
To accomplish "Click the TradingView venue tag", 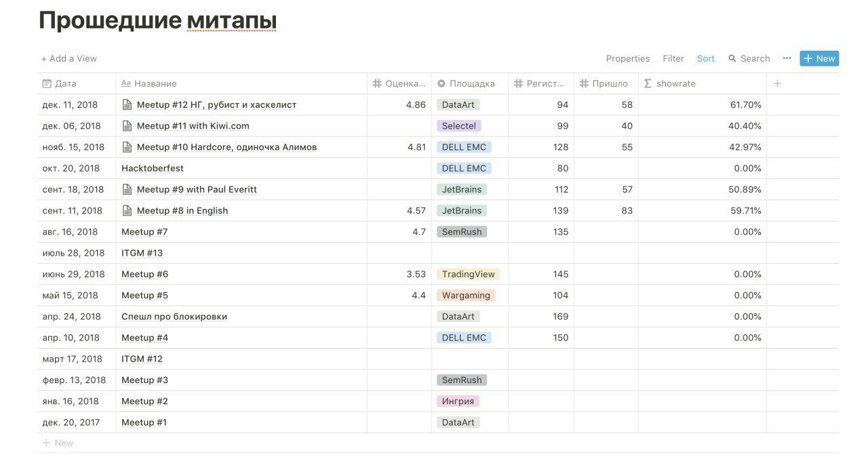I will point(469,274).
